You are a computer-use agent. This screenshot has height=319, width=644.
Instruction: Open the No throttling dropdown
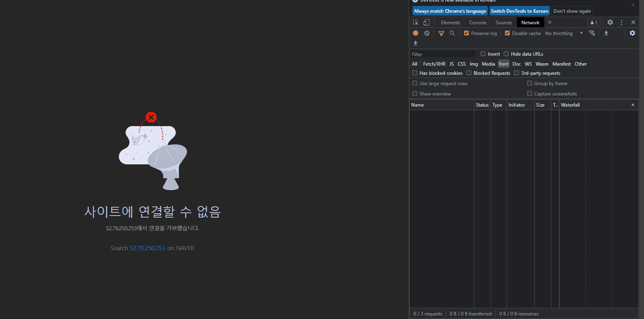564,33
